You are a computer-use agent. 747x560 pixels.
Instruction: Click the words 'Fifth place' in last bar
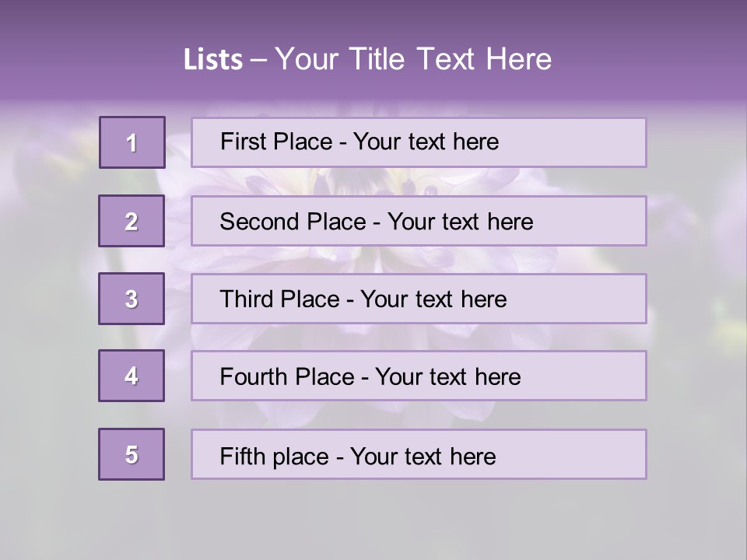pyautogui.click(x=275, y=457)
